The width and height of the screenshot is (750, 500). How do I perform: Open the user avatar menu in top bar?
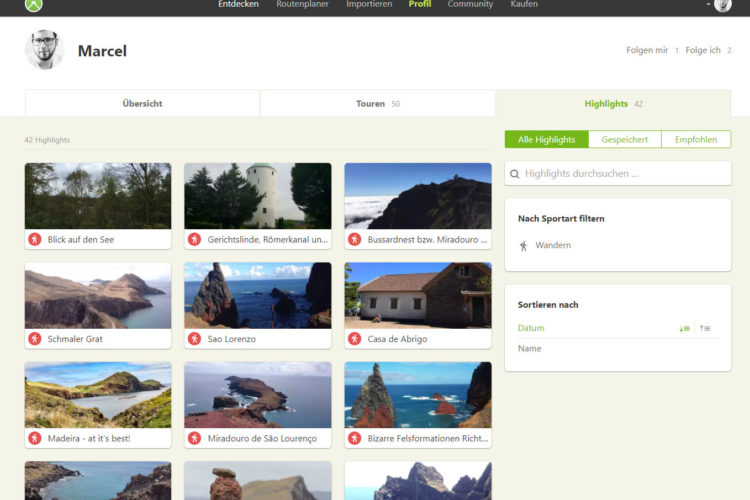(722, 4)
